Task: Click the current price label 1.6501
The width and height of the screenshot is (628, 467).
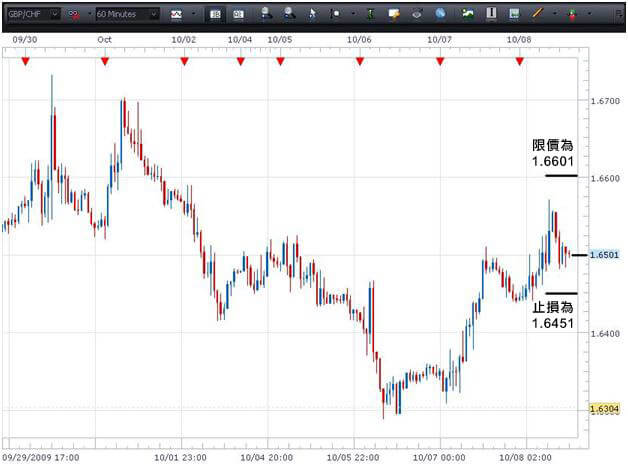Action: pyautogui.click(x=602, y=255)
